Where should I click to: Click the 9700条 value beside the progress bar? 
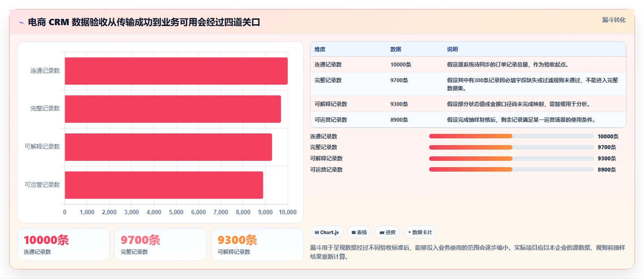pyautogui.click(x=607, y=147)
